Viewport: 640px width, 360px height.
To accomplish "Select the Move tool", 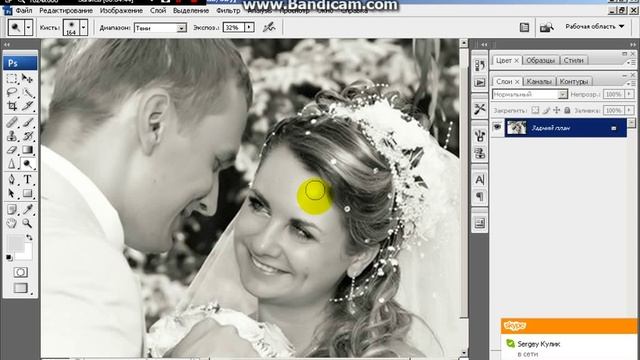I will 27,78.
